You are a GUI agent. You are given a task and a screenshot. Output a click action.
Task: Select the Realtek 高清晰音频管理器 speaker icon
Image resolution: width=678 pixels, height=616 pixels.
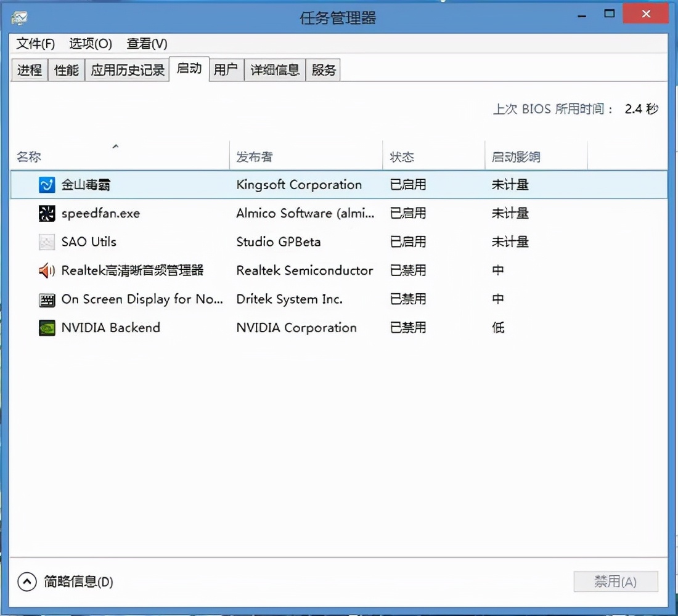[46, 270]
